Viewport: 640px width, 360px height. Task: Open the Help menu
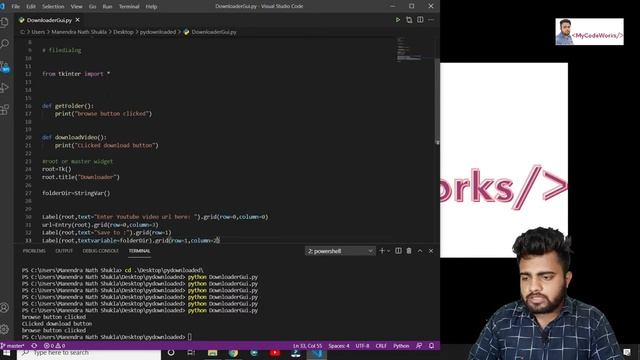(x=151, y=7)
